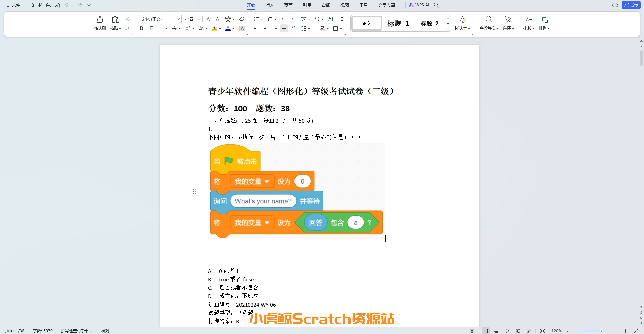Click the Paste (粘贴) clipboard icon
Image resolution: width=644 pixels, height=334 pixels.
(115, 19)
